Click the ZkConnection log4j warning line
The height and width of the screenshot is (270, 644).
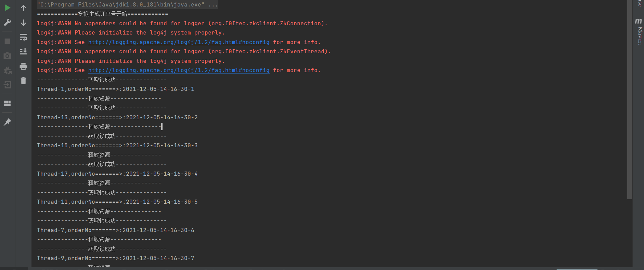182,23
